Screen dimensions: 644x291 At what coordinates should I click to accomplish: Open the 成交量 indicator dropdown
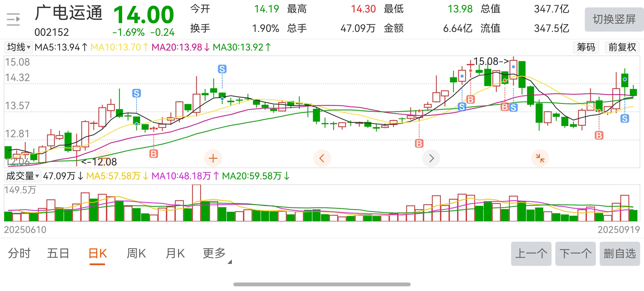click(x=22, y=176)
